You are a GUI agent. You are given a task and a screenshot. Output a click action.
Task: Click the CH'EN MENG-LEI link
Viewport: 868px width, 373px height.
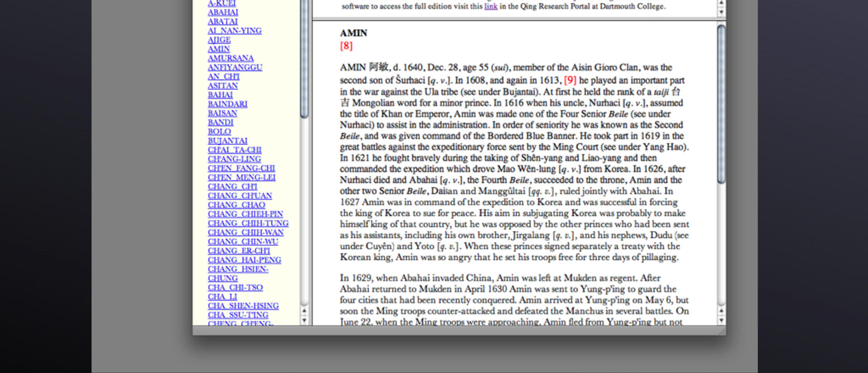coord(242,177)
